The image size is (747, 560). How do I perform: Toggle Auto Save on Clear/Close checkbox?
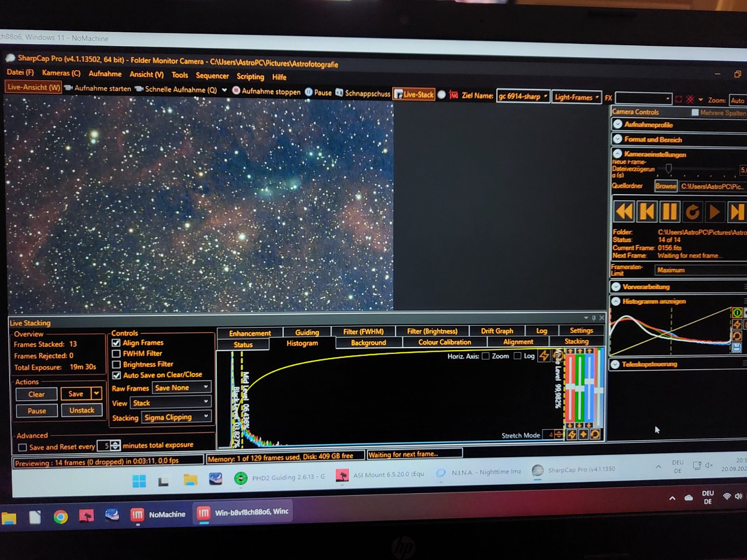tap(116, 376)
